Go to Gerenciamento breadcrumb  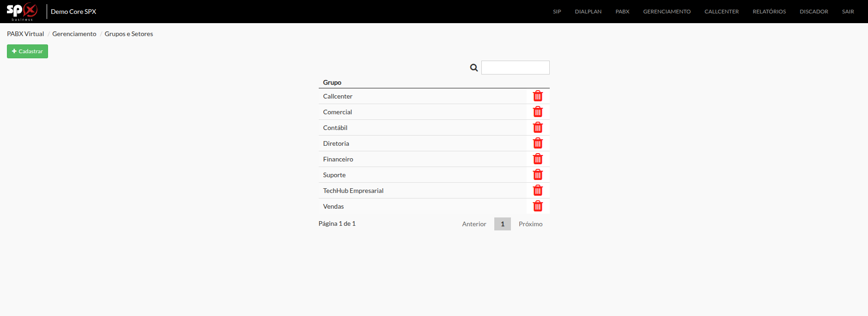click(x=74, y=34)
